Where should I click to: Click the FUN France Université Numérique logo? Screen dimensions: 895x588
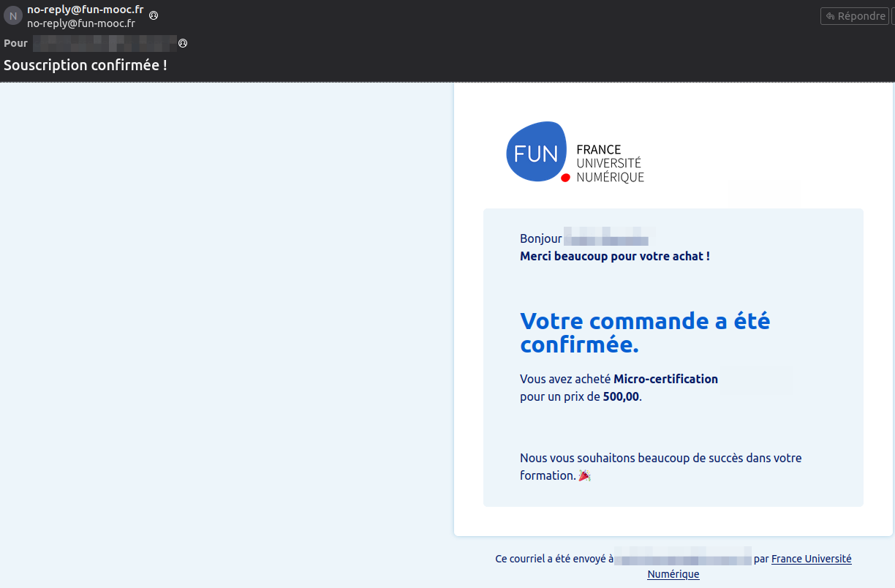pyautogui.click(x=575, y=152)
